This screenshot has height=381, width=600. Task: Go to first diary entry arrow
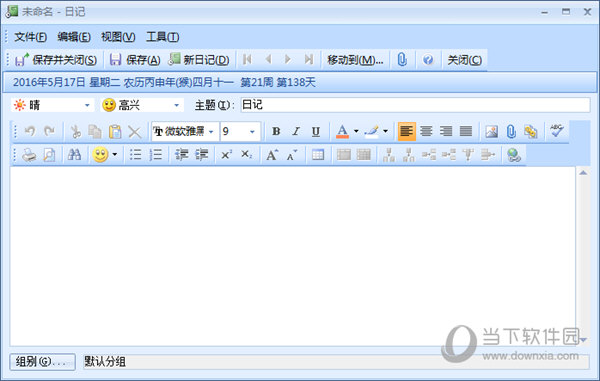point(248,59)
